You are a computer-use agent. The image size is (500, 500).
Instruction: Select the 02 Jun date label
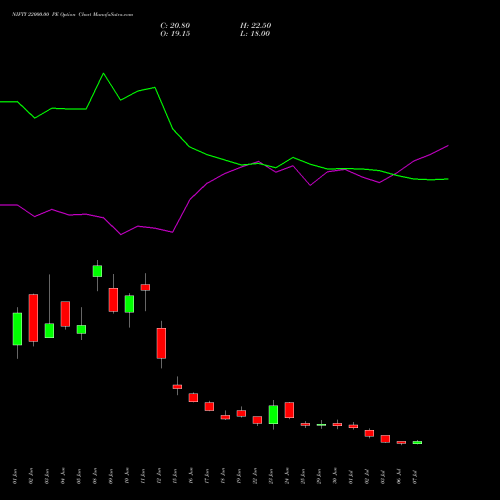pos(31,476)
